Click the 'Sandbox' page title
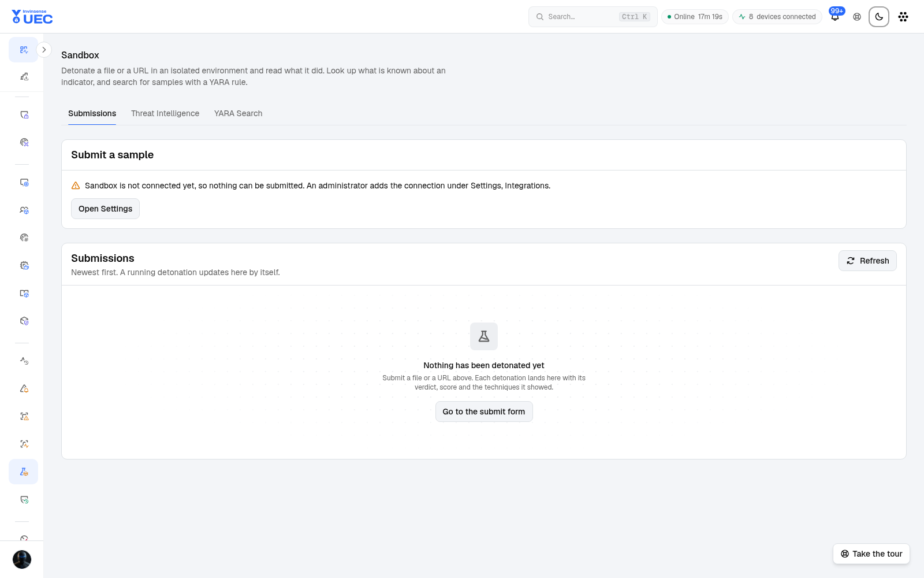 [80, 55]
